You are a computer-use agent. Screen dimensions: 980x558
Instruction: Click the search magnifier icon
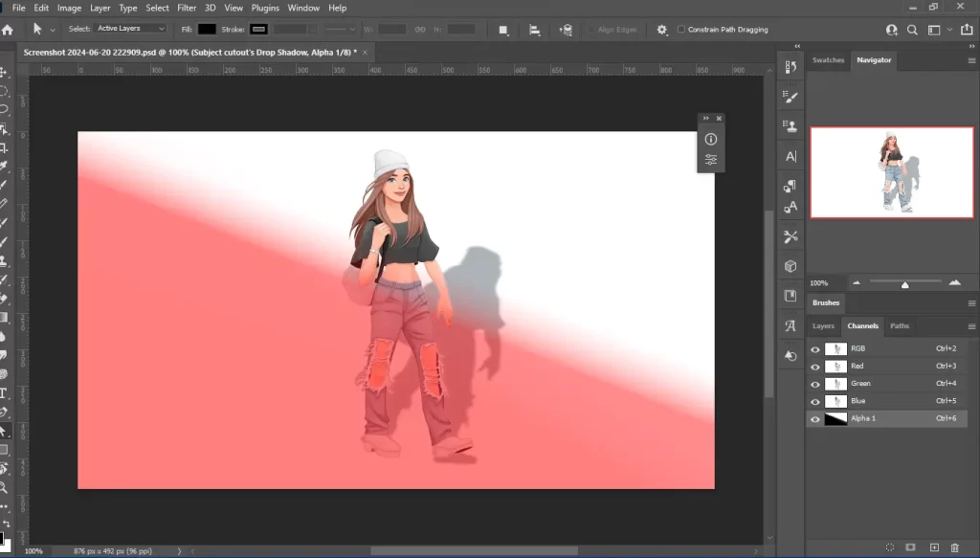[x=913, y=30]
